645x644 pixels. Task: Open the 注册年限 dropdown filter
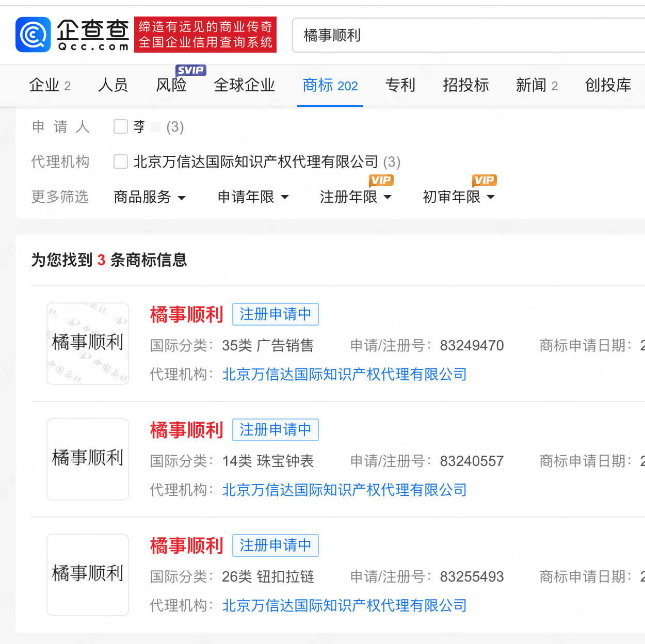[356, 197]
